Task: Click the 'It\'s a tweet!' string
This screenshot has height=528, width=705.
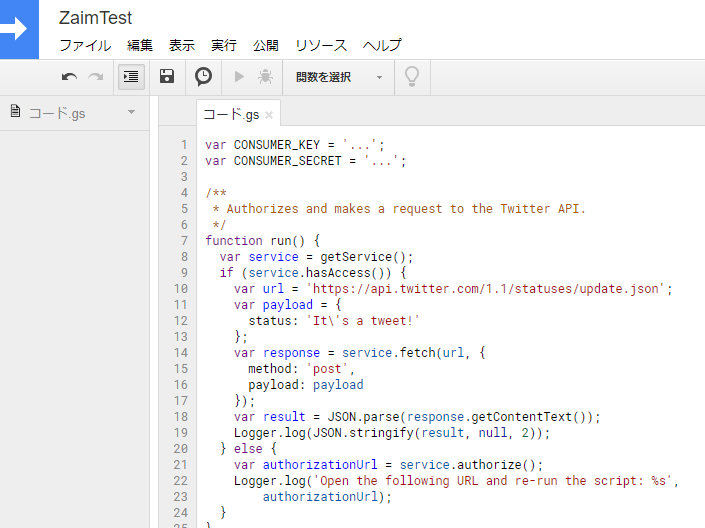Action: tap(363, 321)
